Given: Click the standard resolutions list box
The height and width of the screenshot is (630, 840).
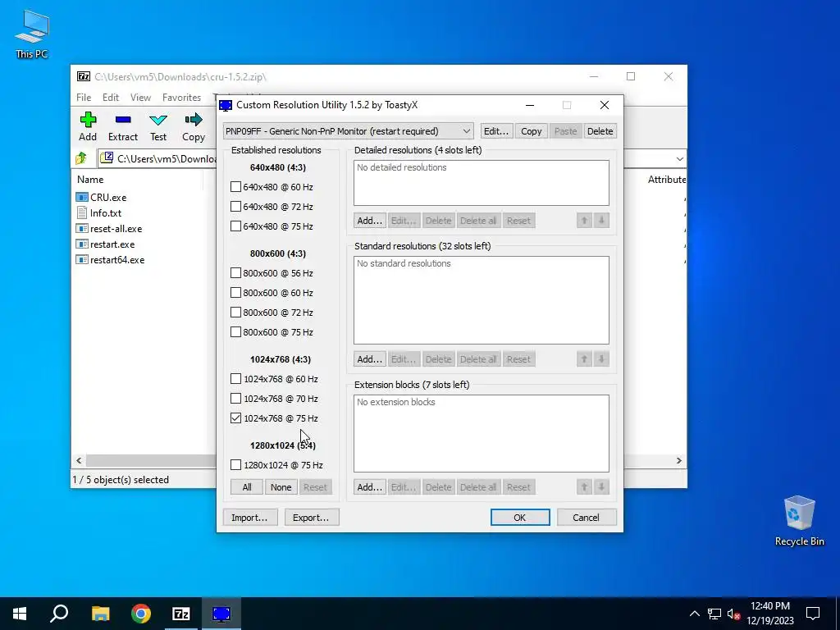Looking at the screenshot, I should coord(481,300).
